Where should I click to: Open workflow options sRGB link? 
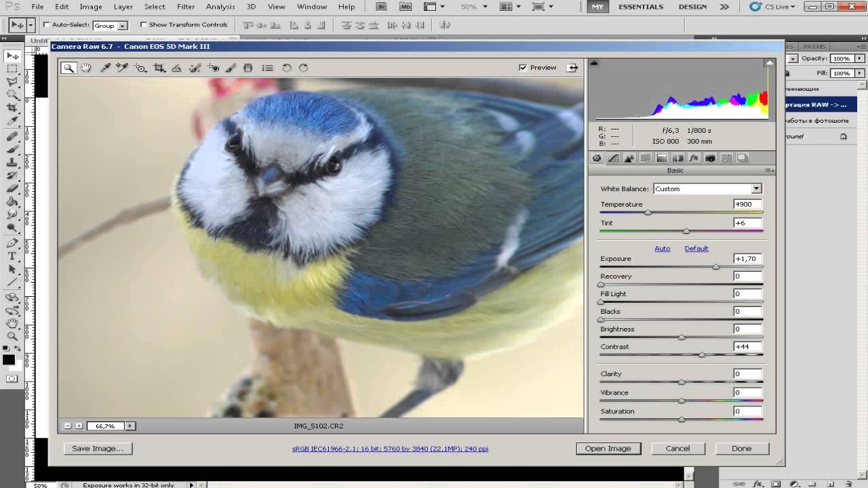[x=390, y=449]
